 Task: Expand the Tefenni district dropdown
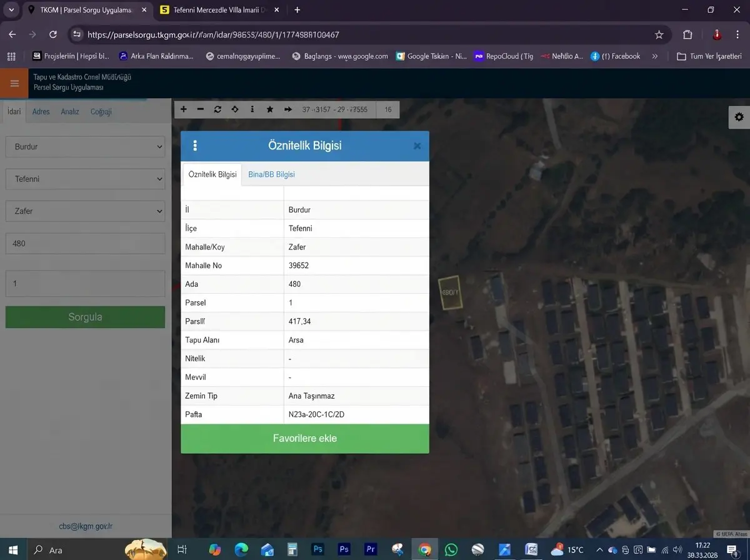(85, 179)
